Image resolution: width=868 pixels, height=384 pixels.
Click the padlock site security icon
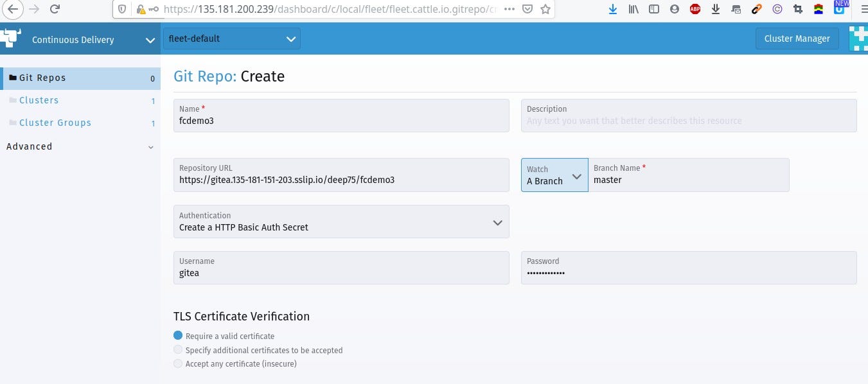tap(140, 10)
